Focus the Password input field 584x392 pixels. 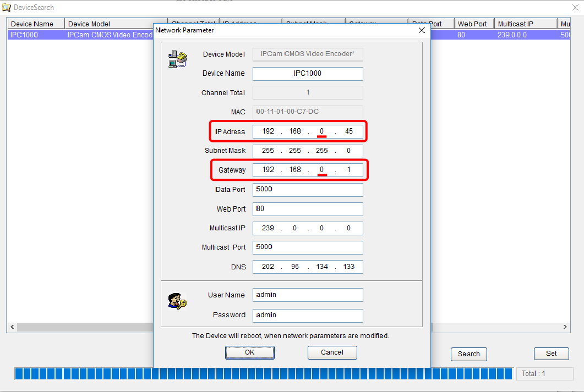[x=308, y=316]
